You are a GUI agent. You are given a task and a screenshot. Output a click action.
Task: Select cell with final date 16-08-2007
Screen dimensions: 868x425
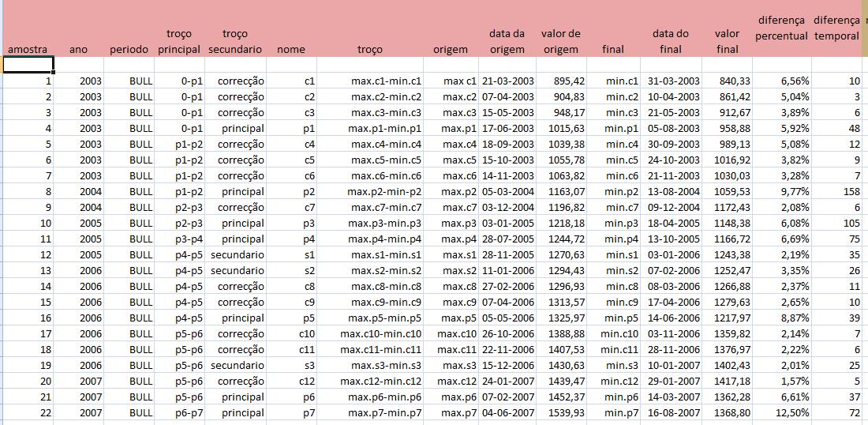tap(672, 413)
